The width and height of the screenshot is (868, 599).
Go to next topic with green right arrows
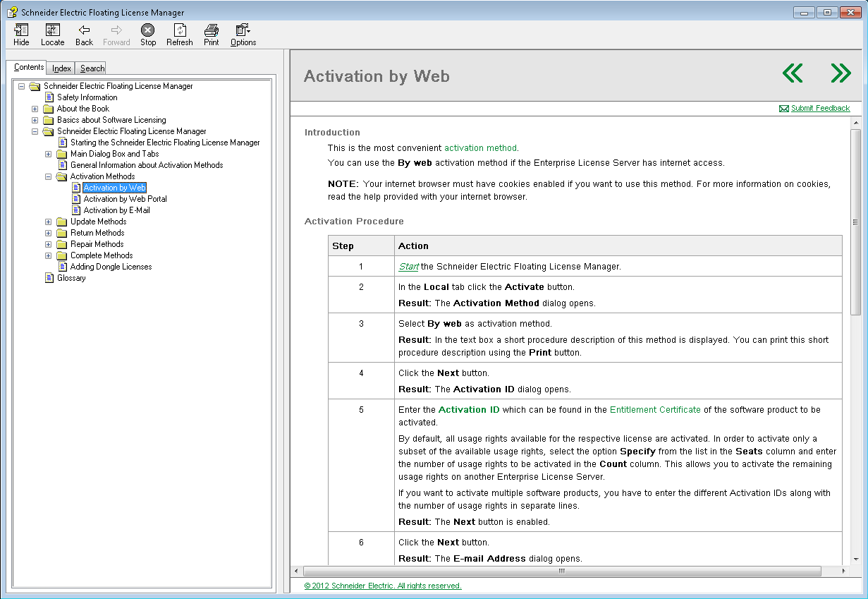coord(841,73)
